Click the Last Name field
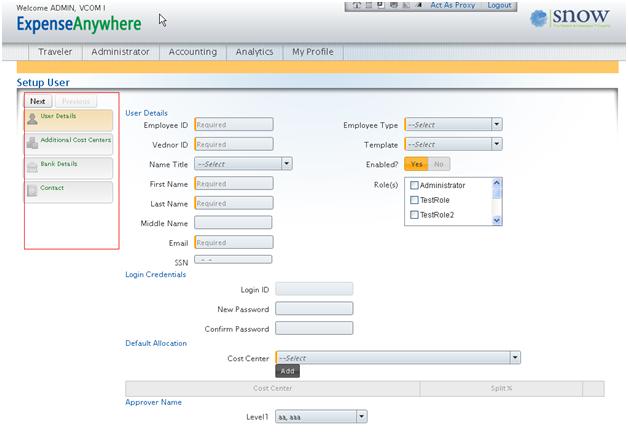This screenshot has height=432, width=628. pos(234,203)
